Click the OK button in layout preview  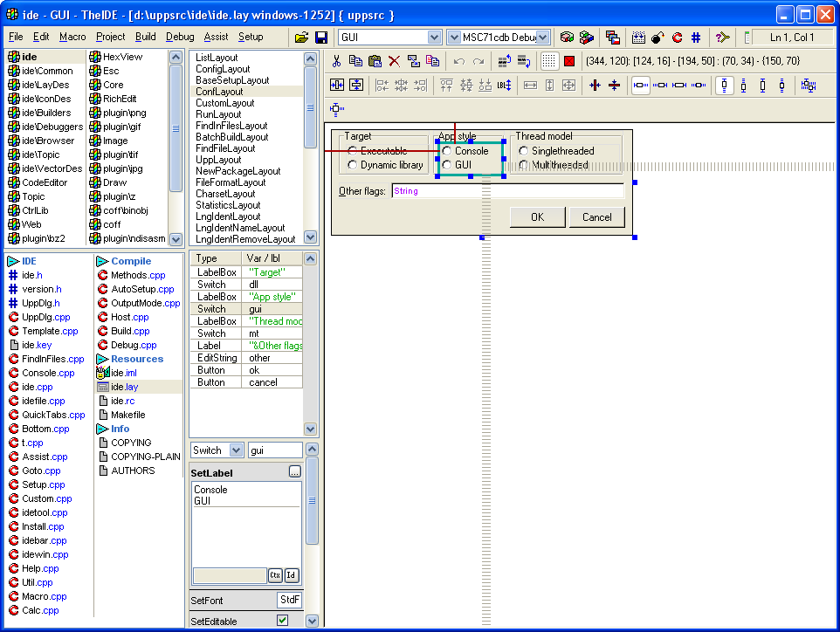537,217
